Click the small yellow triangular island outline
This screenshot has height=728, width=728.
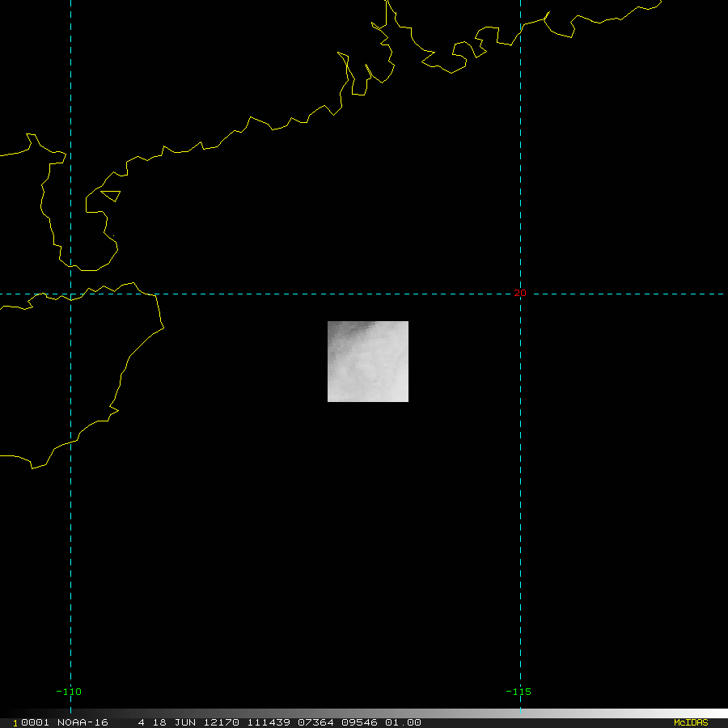click(112, 195)
